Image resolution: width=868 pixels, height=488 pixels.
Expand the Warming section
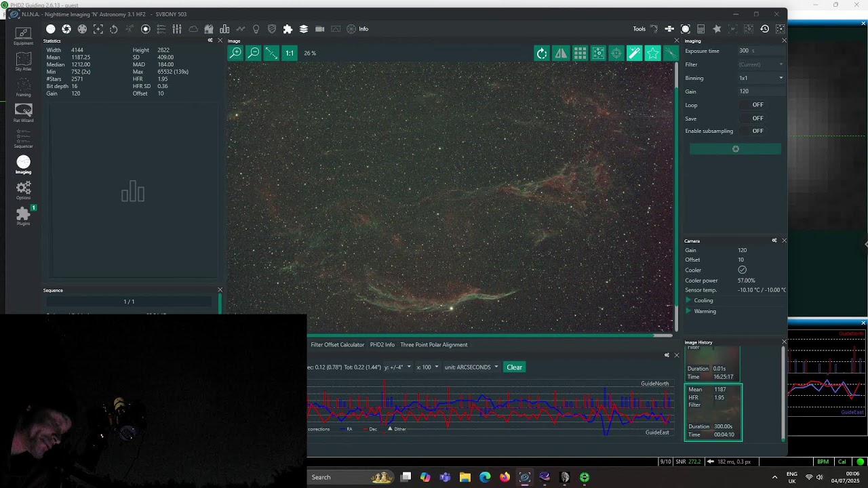pos(701,311)
